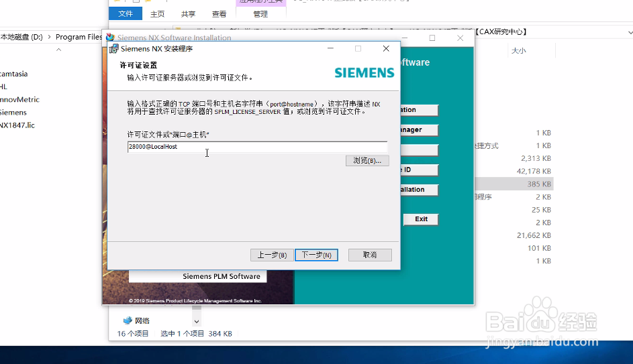The width and height of the screenshot is (633, 364).
Task: Click the 网络 network icon
Action: coord(128,320)
